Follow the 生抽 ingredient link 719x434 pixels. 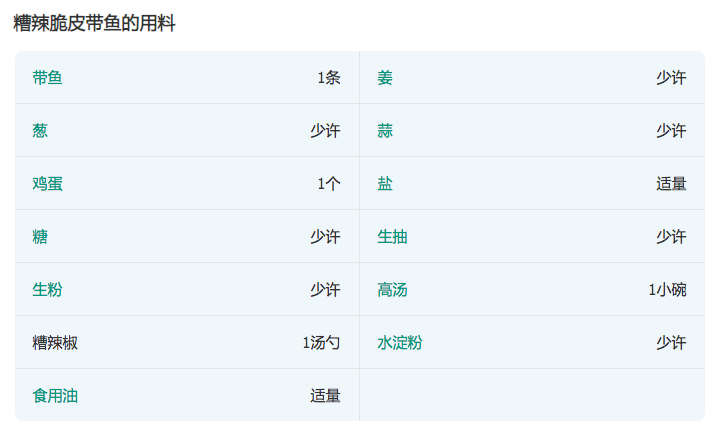392,237
